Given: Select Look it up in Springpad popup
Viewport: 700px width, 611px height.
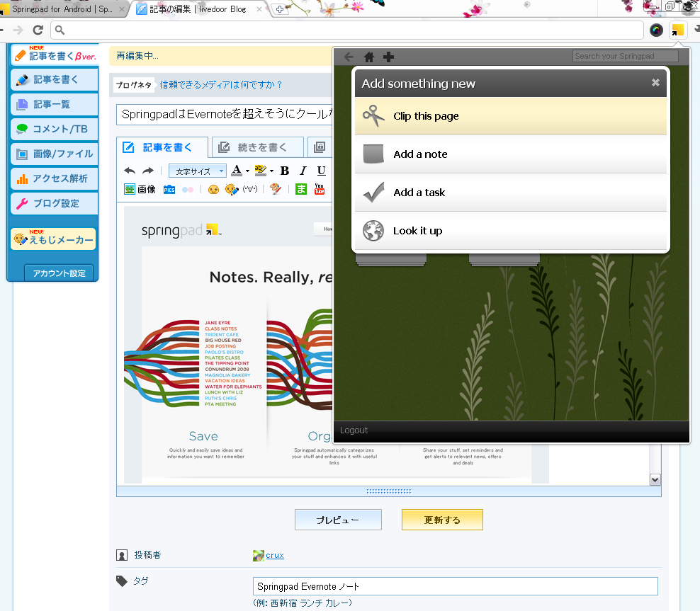Looking at the screenshot, I should [511, 231].
